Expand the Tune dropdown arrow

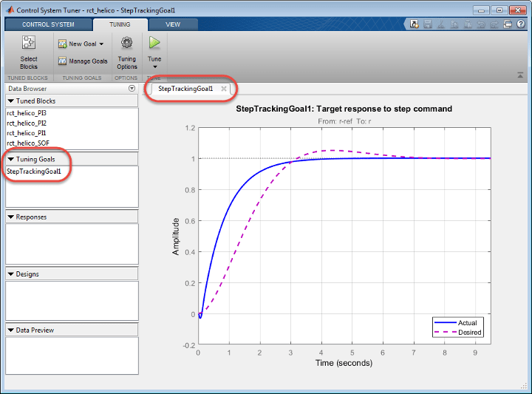tap(154, 67)
